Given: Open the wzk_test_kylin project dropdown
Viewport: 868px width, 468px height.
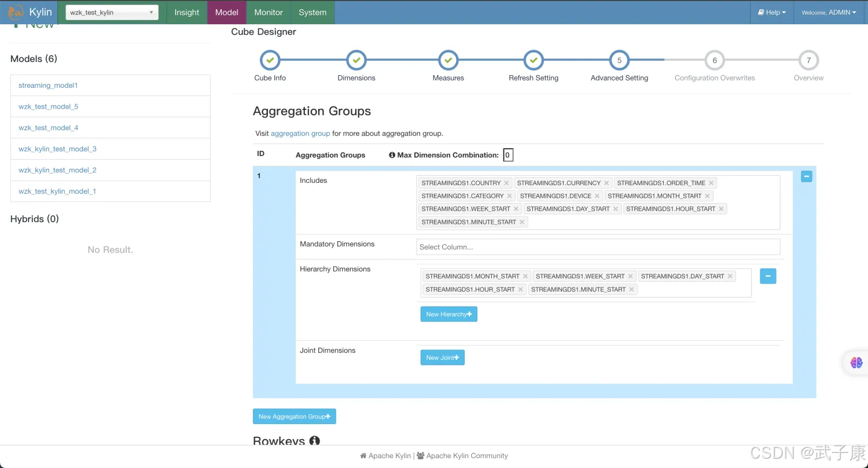Looking at the screenshot, I should 112,12.
